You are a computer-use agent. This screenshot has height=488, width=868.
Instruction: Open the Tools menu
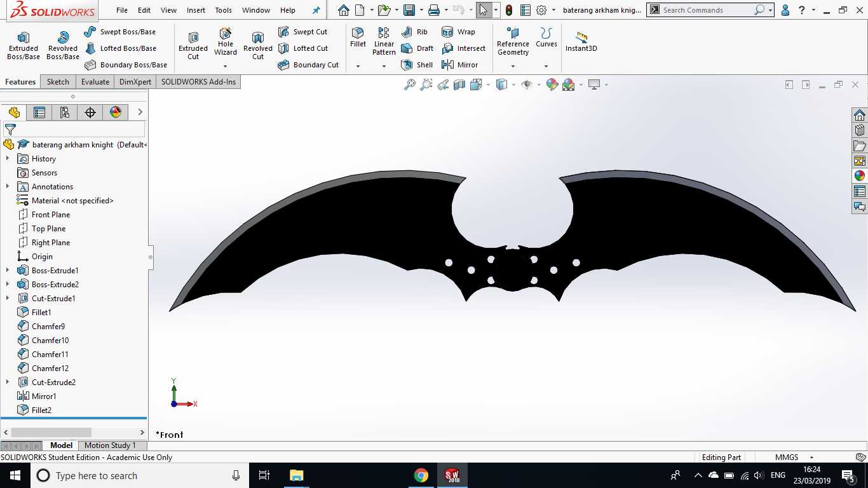coord(224,10)
